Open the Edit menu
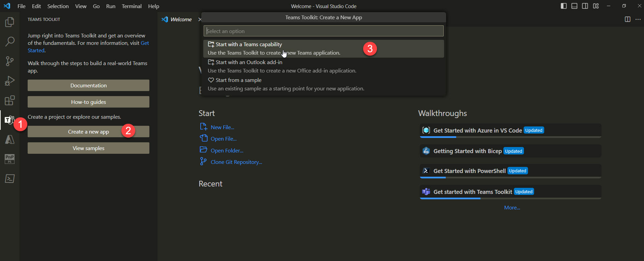Viewport: 644px width, 261px height. click(36, 6)
